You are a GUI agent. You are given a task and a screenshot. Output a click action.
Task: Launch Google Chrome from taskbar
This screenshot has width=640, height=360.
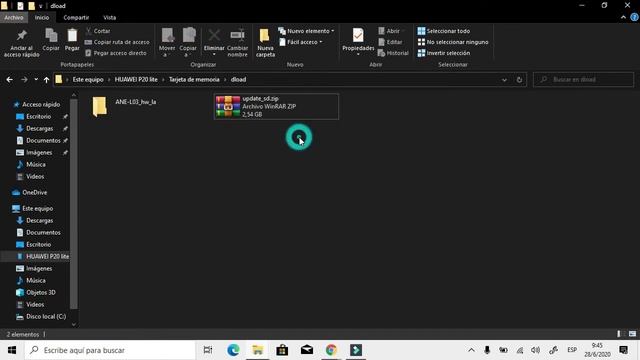tap(331, 350)
